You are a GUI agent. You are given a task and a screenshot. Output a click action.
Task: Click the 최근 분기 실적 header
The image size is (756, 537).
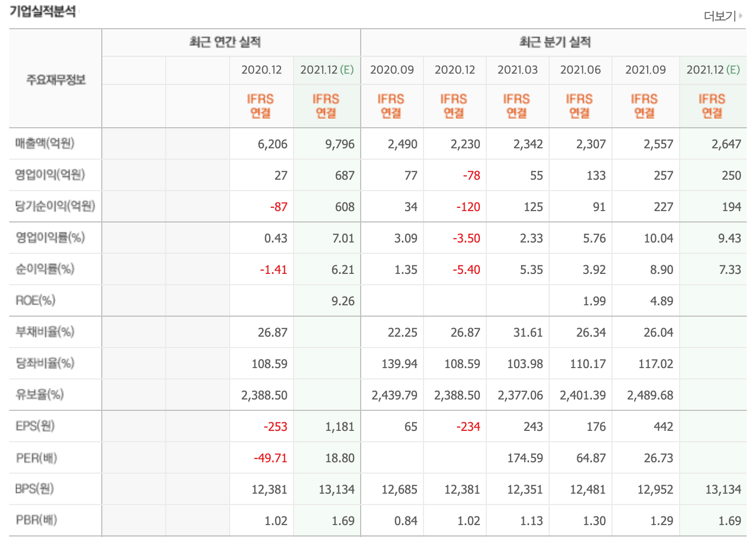pos(555,42)
